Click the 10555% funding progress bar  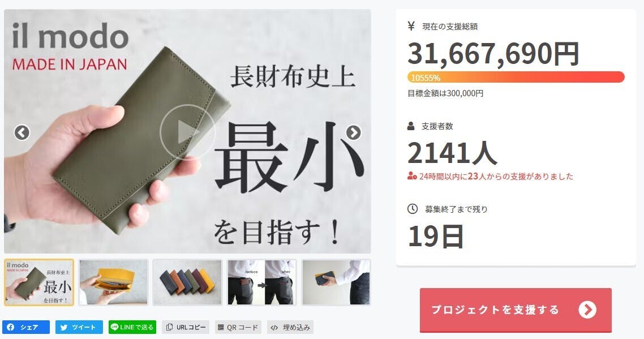[x=516, y=77]
